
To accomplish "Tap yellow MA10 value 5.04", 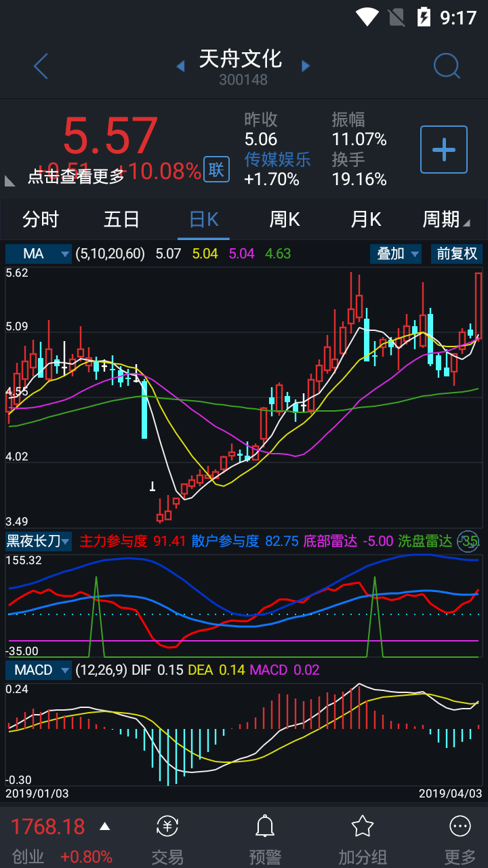I will 205,254.
